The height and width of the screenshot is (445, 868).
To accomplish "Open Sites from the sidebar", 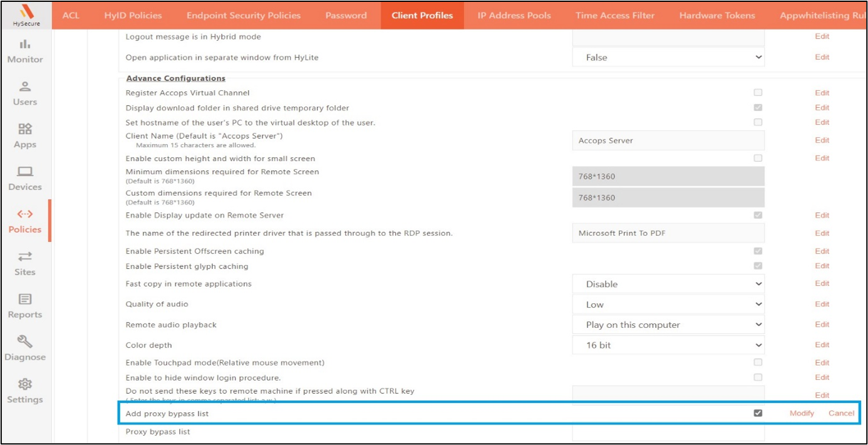I will tap(25, 264).
